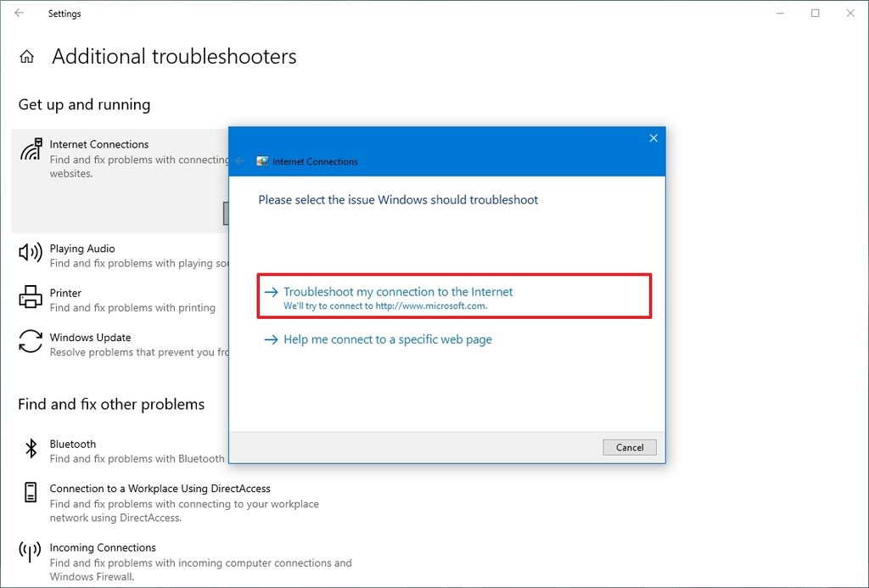Click the arrow before Troubleshoot my connection
Screen dimensions: 869x588
coord(270,291)
